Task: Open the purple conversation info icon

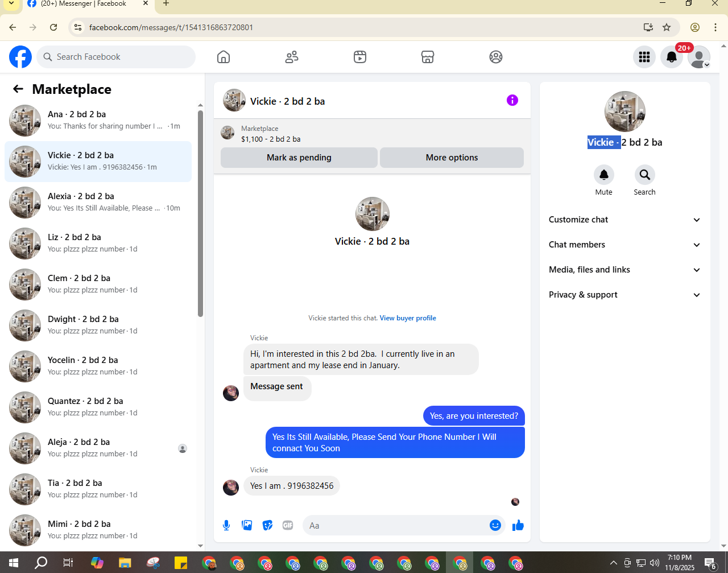Action: [512, 100]
